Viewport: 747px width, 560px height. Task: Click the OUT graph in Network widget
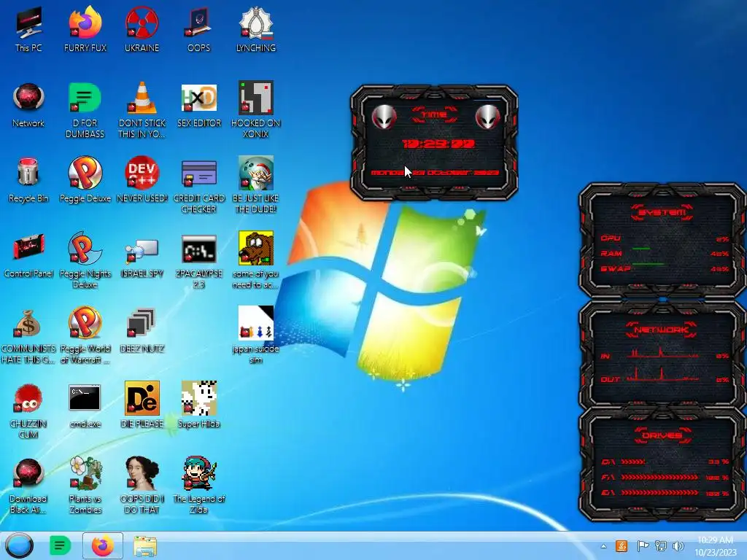[x=663, y=376]
